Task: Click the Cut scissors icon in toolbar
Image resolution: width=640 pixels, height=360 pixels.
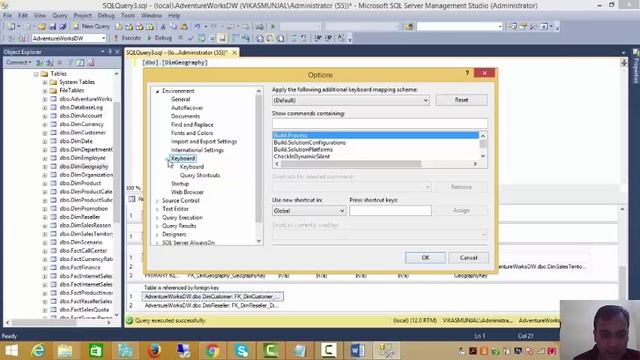Action: click(163, 27)
